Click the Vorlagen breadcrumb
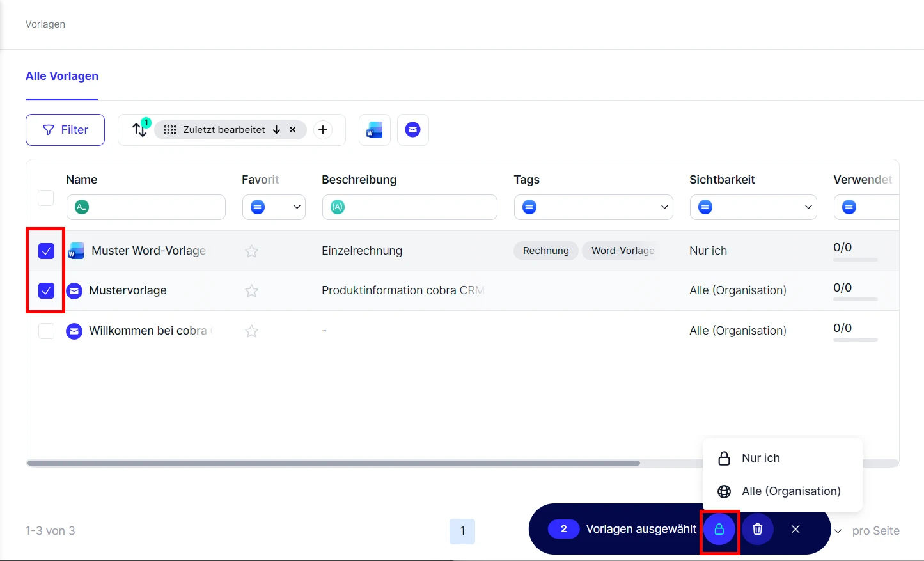 coord(45,24)
